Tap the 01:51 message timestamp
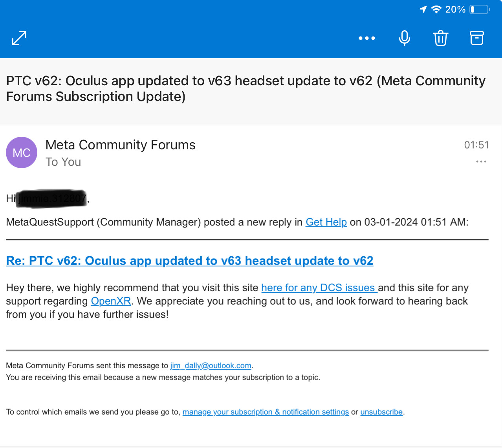The height and width of the screenshot is (448, 502). click(x=476, y=145)
